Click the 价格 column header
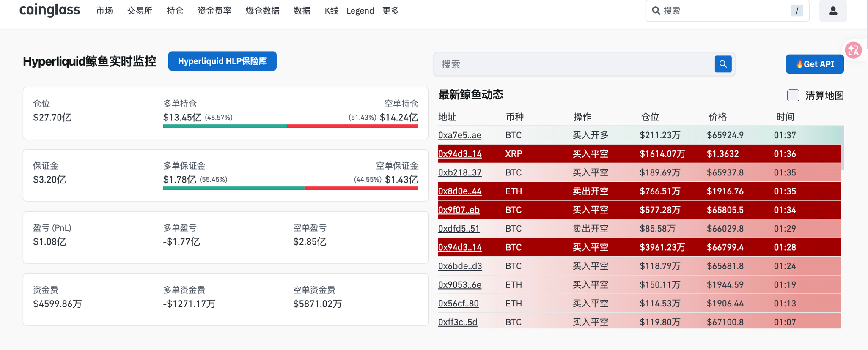This screenshot has height=350, width=868. click(717, 117)
